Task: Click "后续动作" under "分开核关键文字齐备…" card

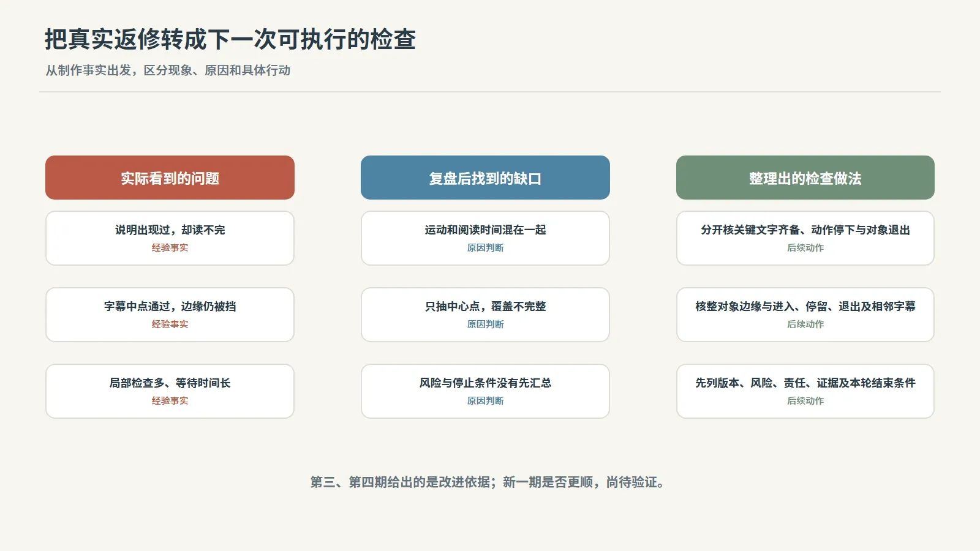Action: point(805,248)
